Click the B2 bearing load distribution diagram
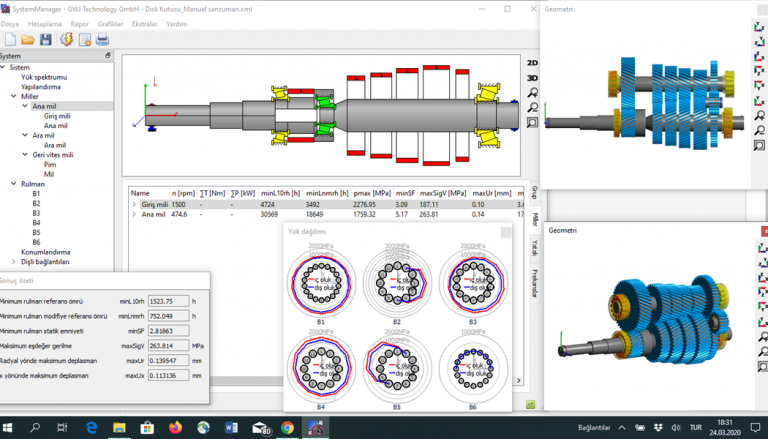 click(397, 283)
